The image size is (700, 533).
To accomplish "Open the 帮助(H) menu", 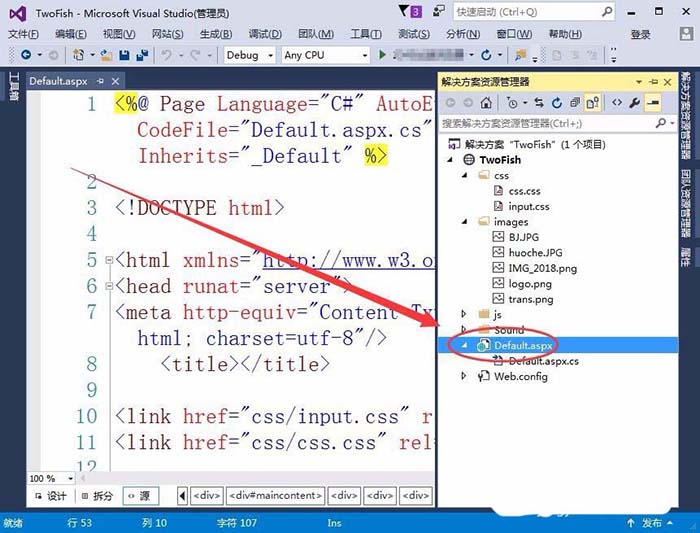I will [x=565, y=34].
